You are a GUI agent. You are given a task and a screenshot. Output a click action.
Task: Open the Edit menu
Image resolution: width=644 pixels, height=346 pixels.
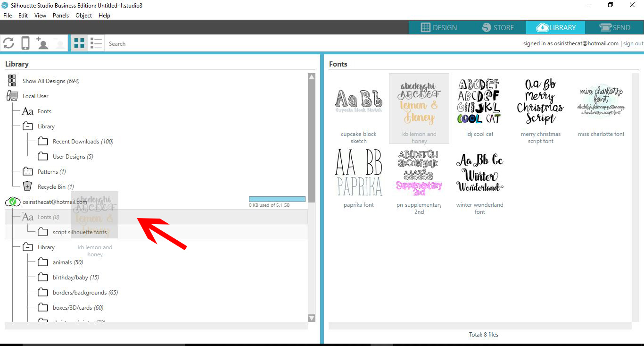pos(23,15)
